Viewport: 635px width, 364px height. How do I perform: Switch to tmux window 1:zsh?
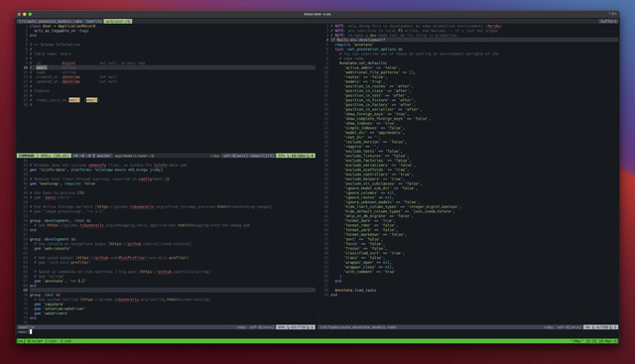pyautogui.click(x=53, y=341)
